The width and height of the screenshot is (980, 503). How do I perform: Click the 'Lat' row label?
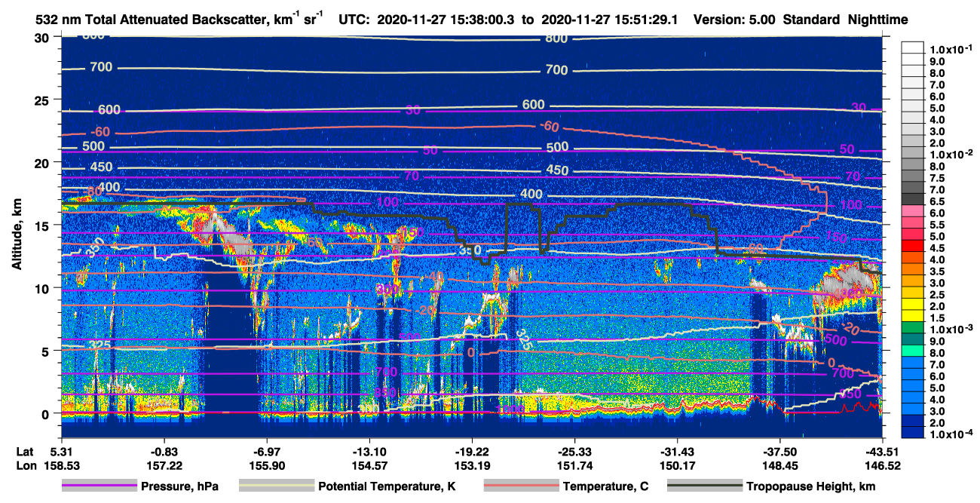click(23, 451)
